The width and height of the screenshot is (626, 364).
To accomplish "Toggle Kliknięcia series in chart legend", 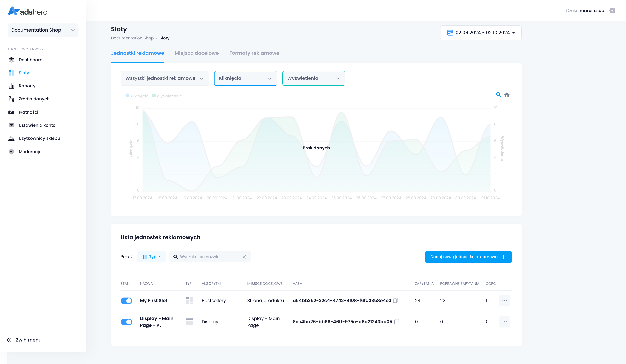I will (139, 96).
